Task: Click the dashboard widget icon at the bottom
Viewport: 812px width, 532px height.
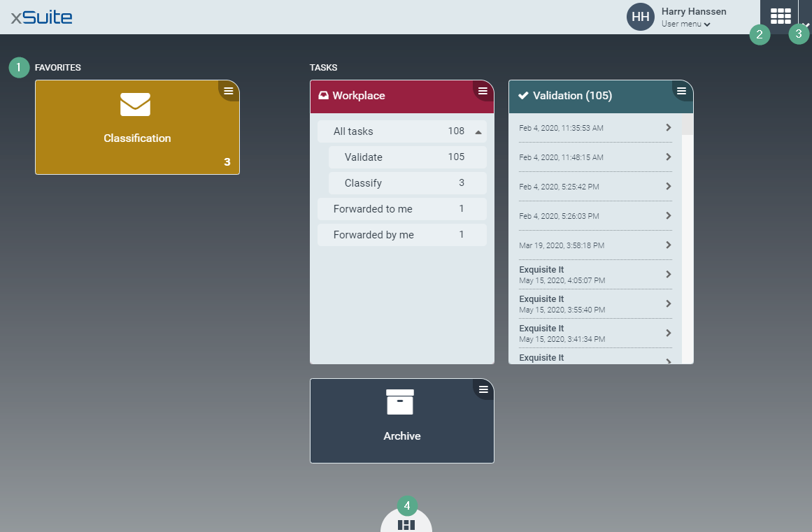Action: click(406, 525)
